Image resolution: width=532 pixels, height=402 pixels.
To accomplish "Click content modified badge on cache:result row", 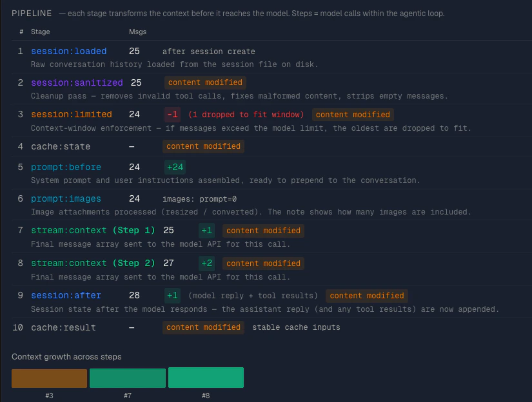I will (203, 327).
